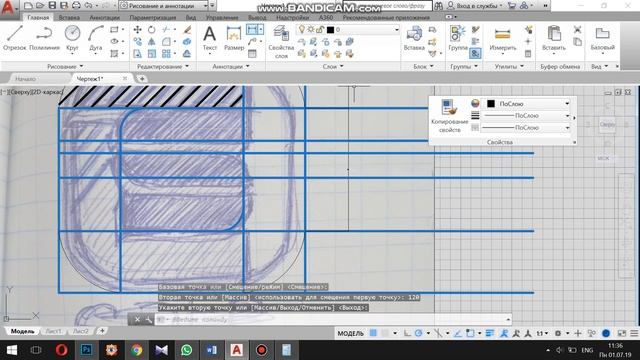Expand the Утилиты panel
The height and width of the screenshot is (360, 640).
point(509,66)
